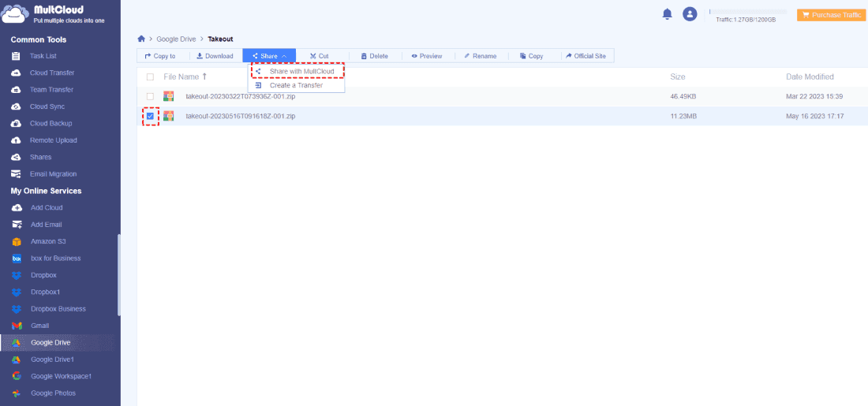Open the Official Site link
The height and width of the screenshot is (406, 868).
[586, 56]
